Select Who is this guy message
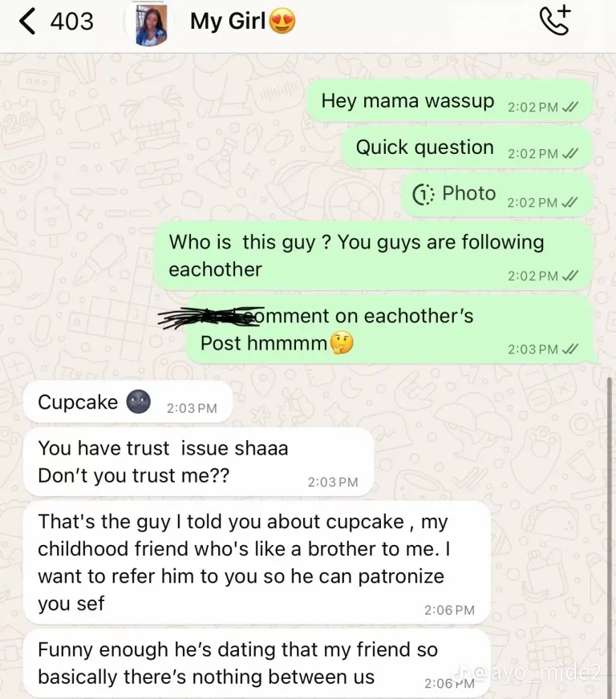 [x=373, y=256]
